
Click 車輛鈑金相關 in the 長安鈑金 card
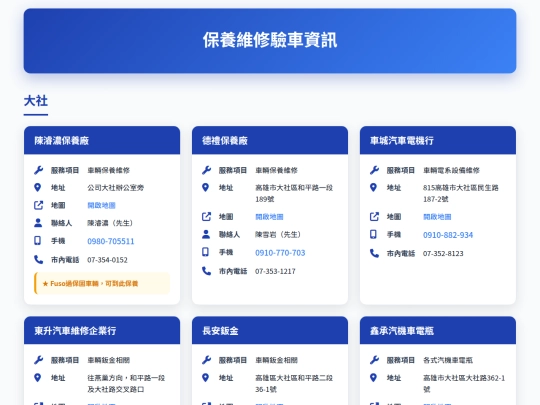click(277, 361)
